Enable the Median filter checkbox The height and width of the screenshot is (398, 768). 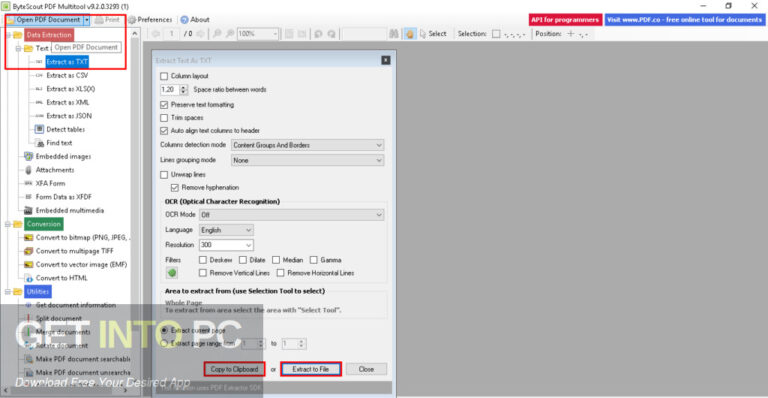(276, 260)
